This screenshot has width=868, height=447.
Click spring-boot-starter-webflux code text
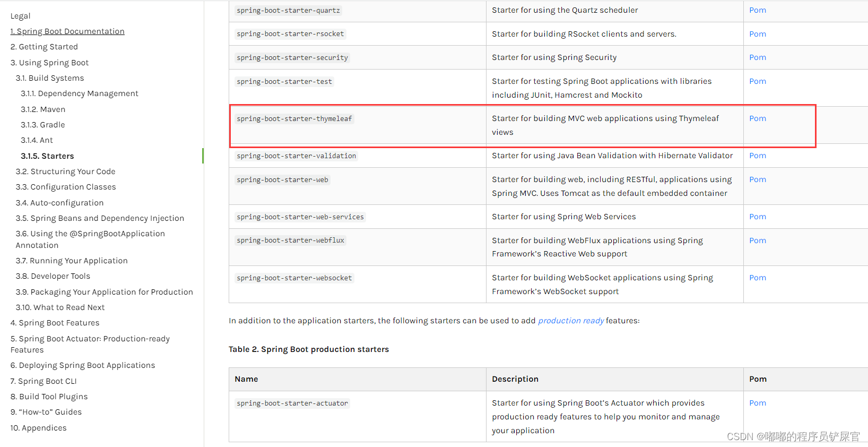tap(290, 240)
